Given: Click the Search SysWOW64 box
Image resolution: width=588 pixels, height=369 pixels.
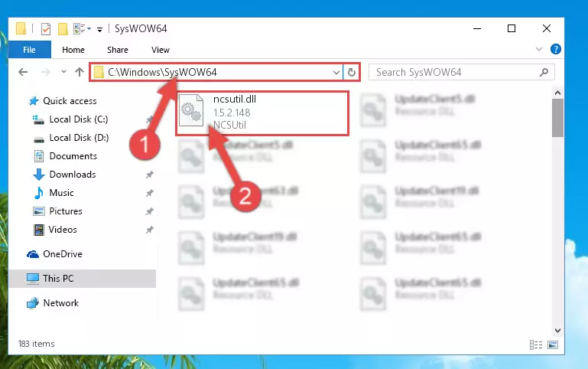Looking at the screenshot, I should pos(461,72).
